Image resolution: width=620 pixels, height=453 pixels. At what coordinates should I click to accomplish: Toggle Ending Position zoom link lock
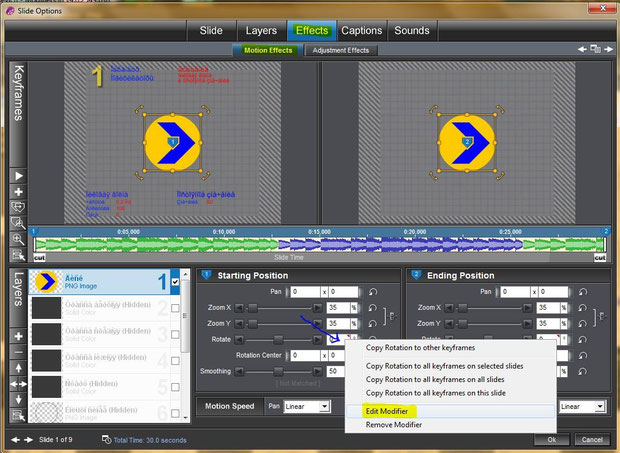coord(602,316)
